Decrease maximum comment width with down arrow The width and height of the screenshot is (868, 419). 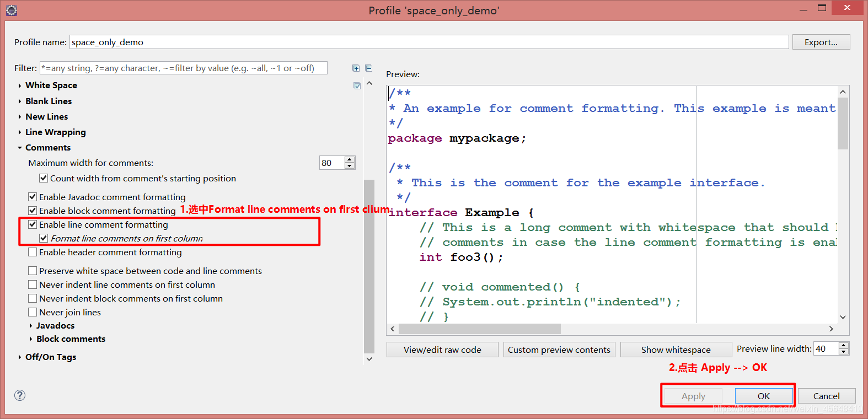350,166
